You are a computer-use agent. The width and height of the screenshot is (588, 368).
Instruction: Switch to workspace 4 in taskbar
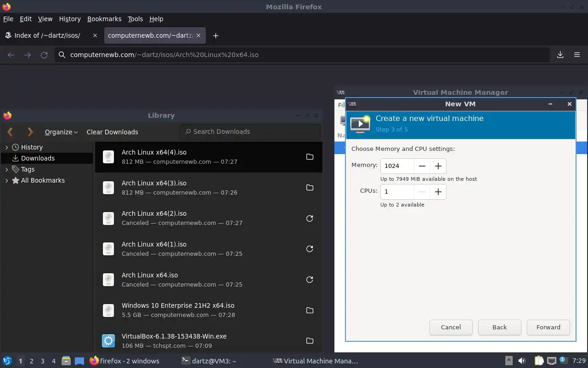(53, 361)
